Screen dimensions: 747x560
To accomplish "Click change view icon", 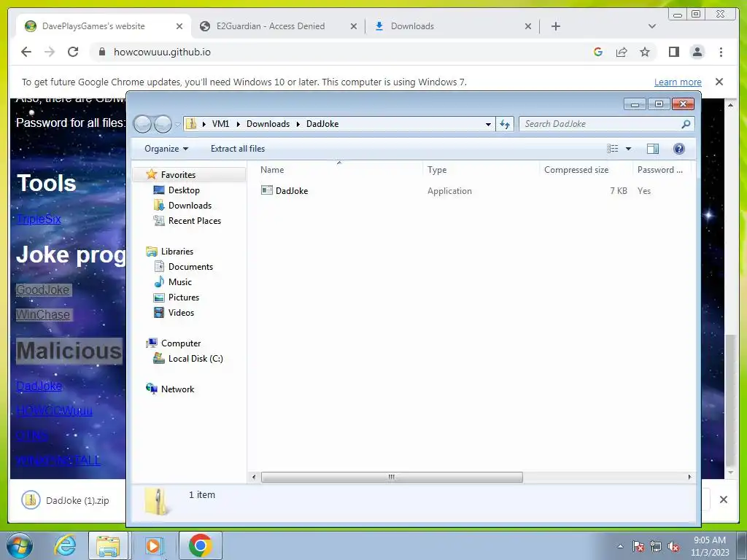I will tap(613, 149).
